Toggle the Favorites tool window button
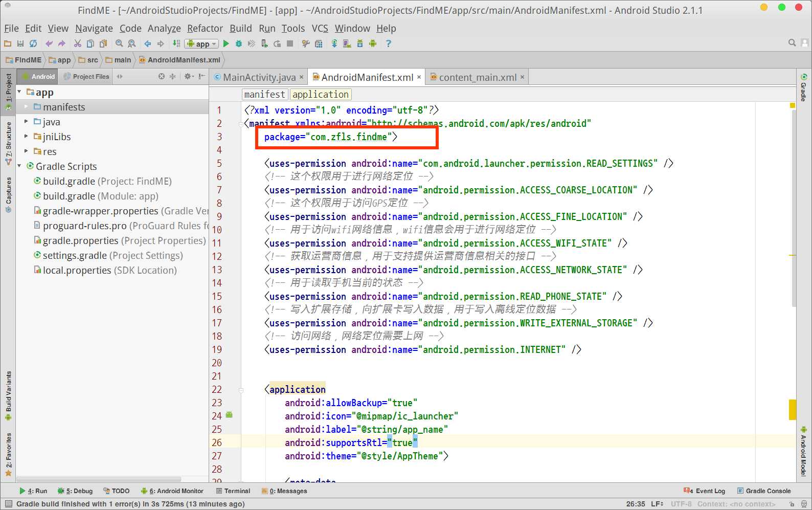 [x=8, y=455]
